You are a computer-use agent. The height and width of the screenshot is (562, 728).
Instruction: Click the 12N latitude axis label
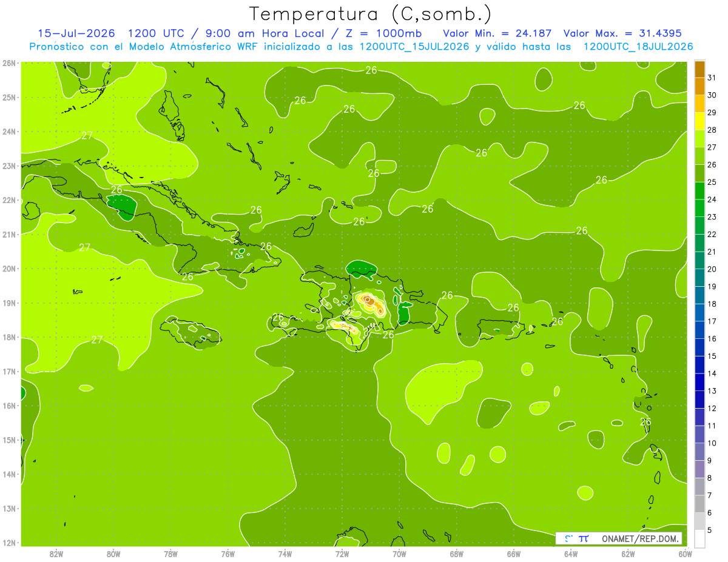(8, 543)
